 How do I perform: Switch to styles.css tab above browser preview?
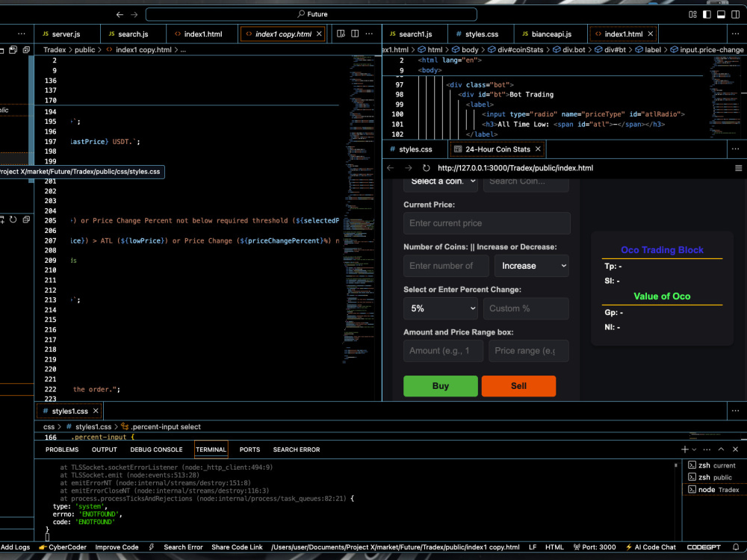click(415, 149)
